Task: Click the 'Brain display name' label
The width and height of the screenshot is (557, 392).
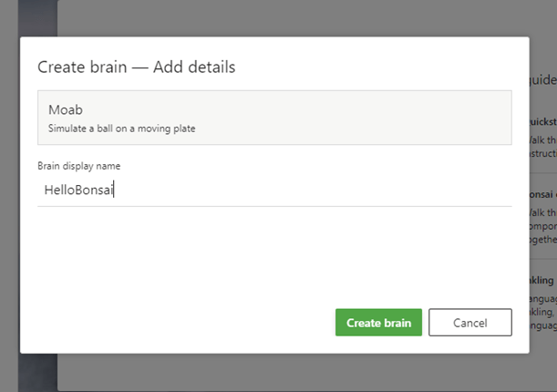Action: (x=78, y=166)
